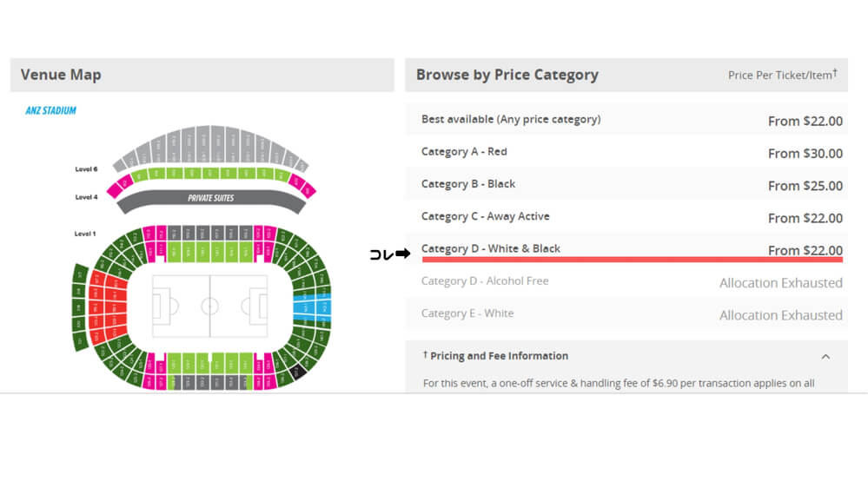This screenshot has height=488, width=868.
Task: Open Category D - White & Black
Action: pyautogui.click(x=491, y=249)
